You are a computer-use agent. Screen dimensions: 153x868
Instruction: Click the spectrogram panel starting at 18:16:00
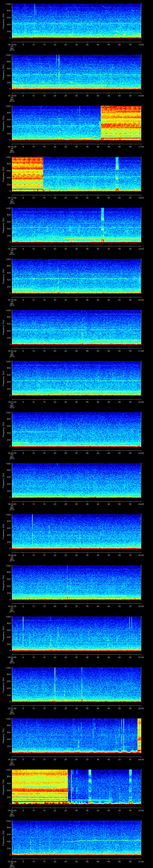(x=76, y=123)
